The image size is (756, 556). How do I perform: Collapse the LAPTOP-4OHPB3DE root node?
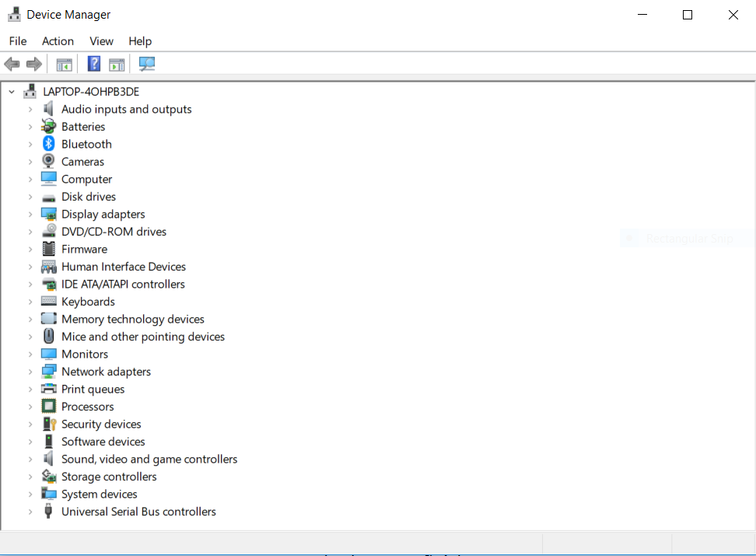pyautogui.click(x=12, y=92)
